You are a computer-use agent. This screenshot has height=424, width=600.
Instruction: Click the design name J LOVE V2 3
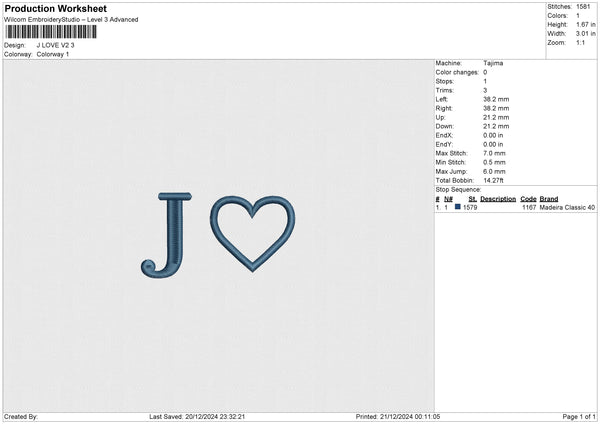click(55, 45)
